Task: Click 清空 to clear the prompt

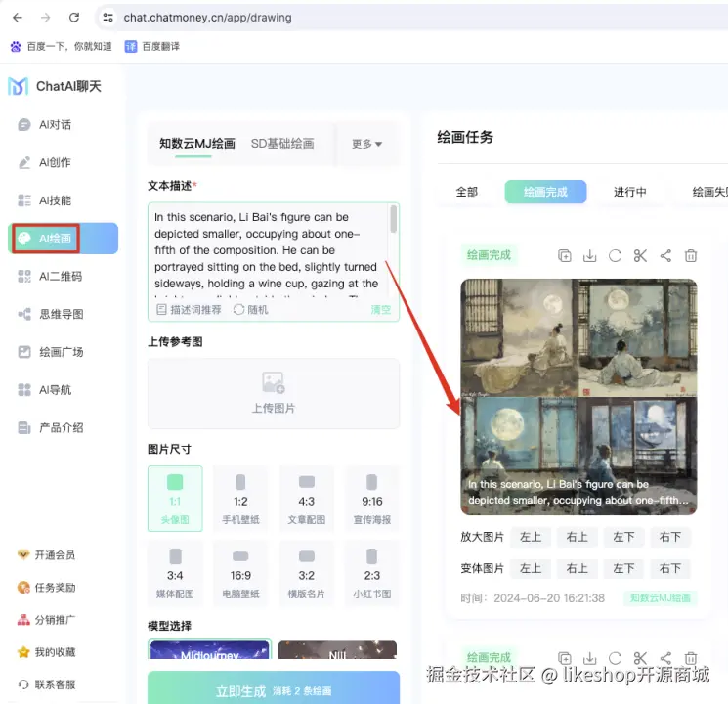Action: click(x=381, y=310)
